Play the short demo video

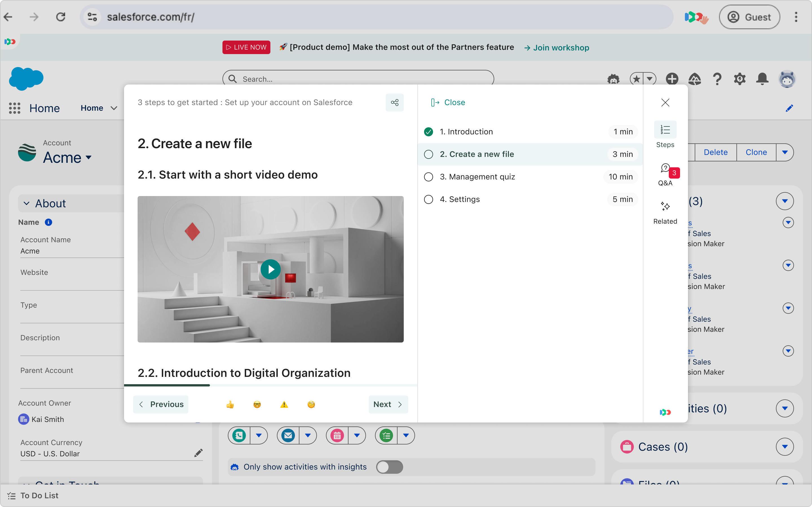click(x=270, y=269)
